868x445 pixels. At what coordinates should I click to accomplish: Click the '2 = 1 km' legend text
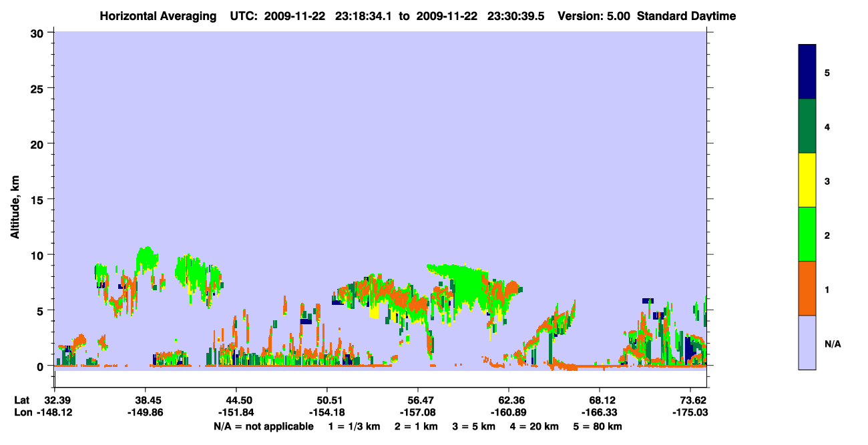415,426
